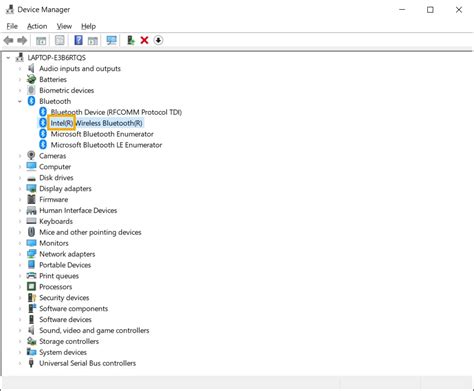The image size is (474, 391).
Task: Select Intel(R) Wireless Bluetooth(R) device
Action: 96,123
